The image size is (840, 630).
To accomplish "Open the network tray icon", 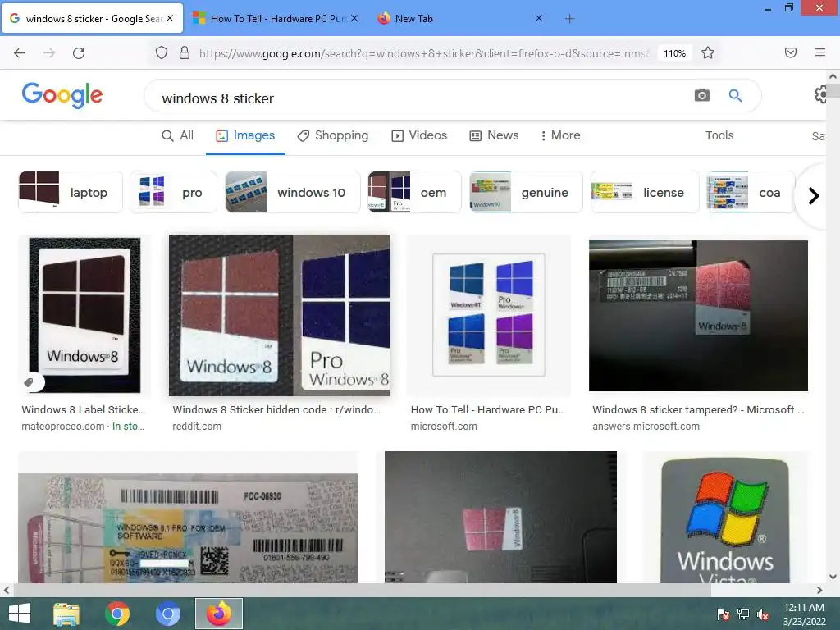I will click(743, 614).
